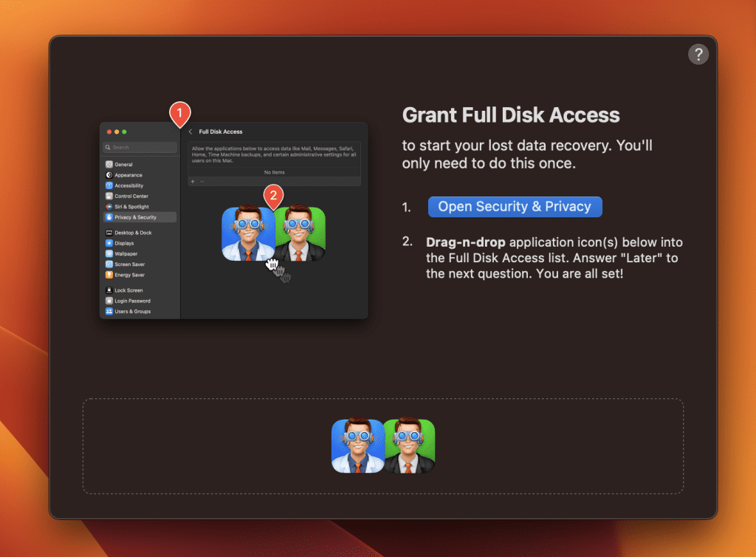Click the bold "Drag-n-drop" instruction text

(x=466, y=242)
